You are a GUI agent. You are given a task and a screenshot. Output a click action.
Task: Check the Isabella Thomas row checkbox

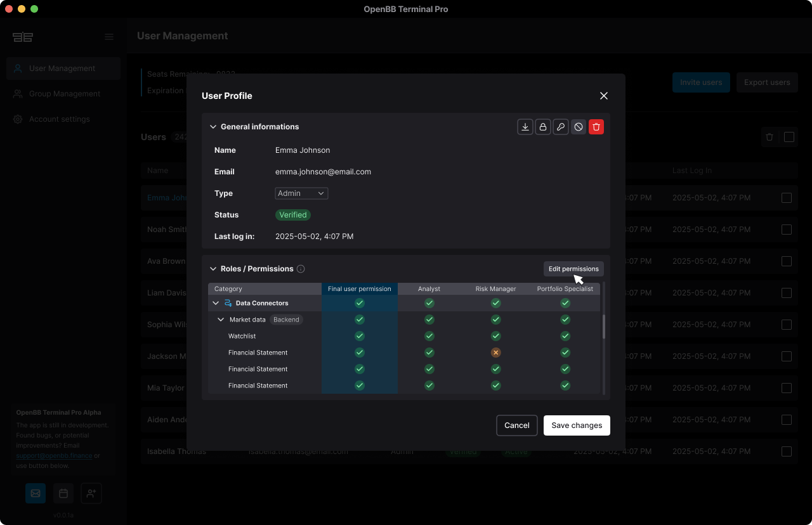pyautogui.click(x=787, y=451)
